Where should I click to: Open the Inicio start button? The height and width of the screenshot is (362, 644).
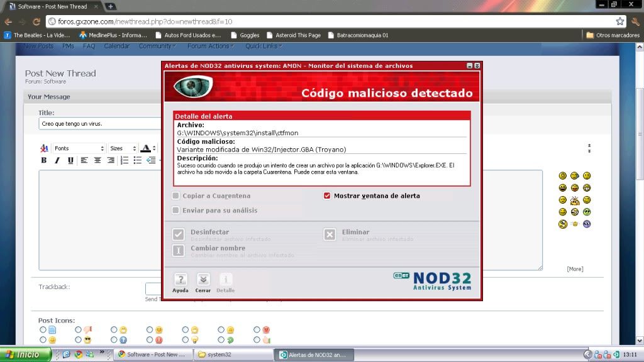(25, 354)
